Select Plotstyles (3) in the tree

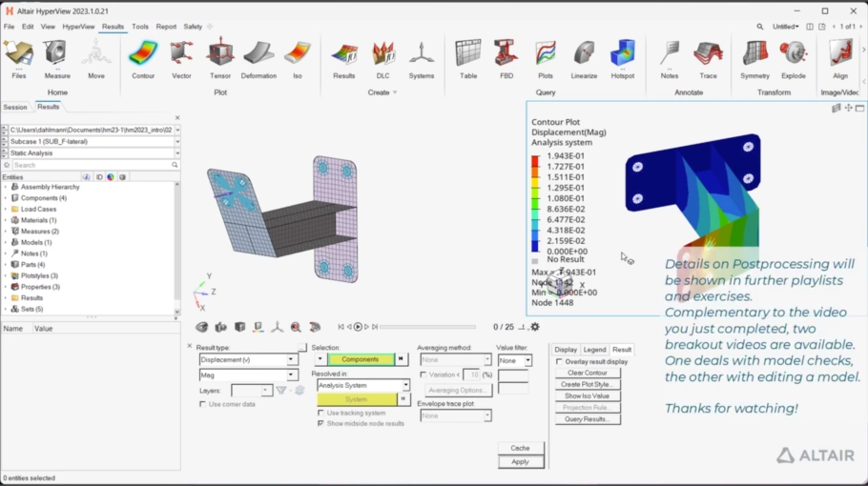click(x=39, y=275)
